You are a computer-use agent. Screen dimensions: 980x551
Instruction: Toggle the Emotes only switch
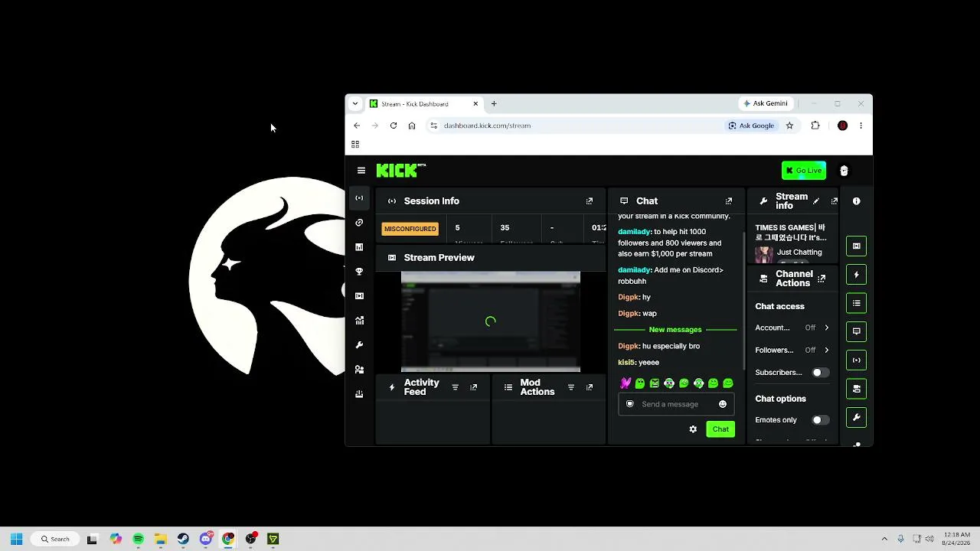coord(820,420)
